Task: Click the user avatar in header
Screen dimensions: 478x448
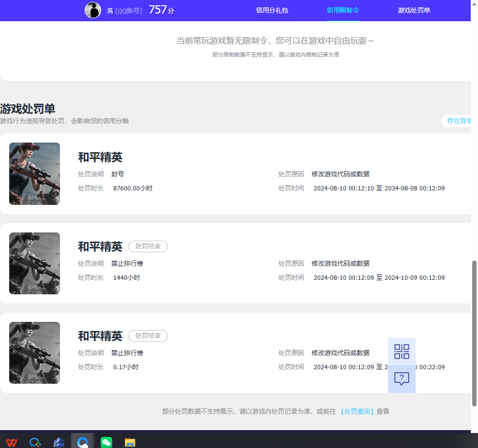Action: pyautogui.click(x=93, y=10)
